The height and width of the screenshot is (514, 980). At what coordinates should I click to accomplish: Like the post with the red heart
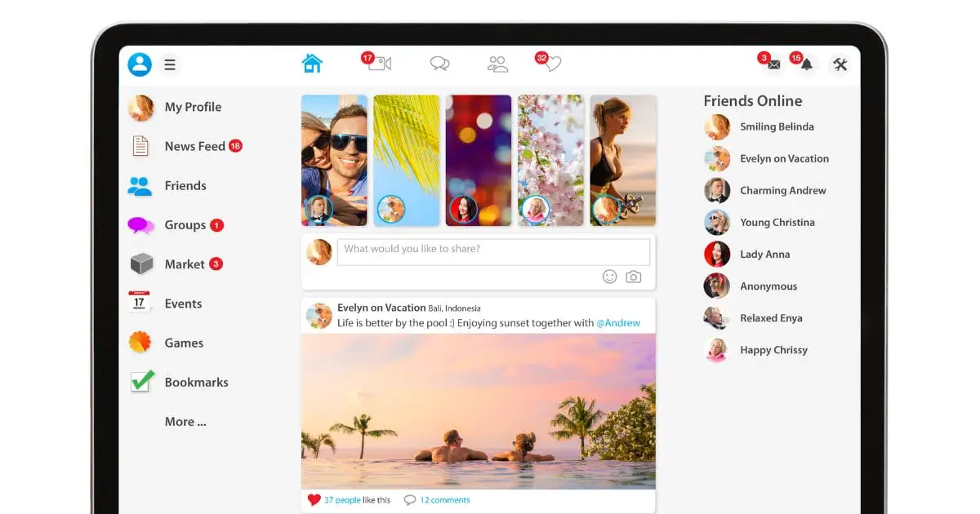coord(314,499)
